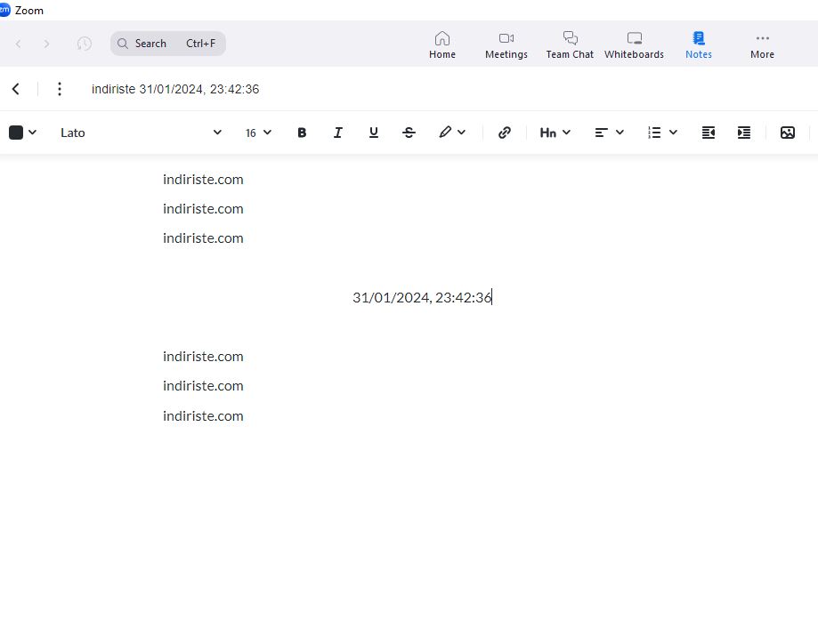Click the third indiriste.com line
Screen dimensions: 818x644
pyautogui.click(x=203, y=238)
